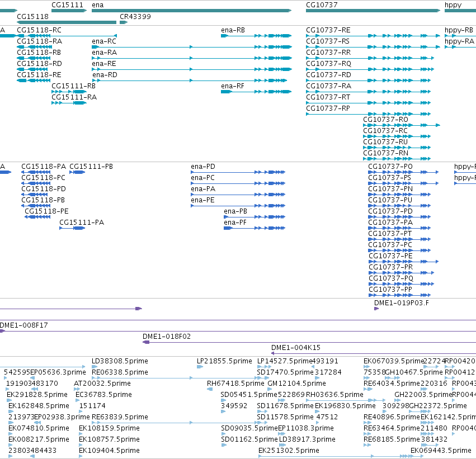Click the ena gene label
Viewport: 476px width, 459px height.
97,5
